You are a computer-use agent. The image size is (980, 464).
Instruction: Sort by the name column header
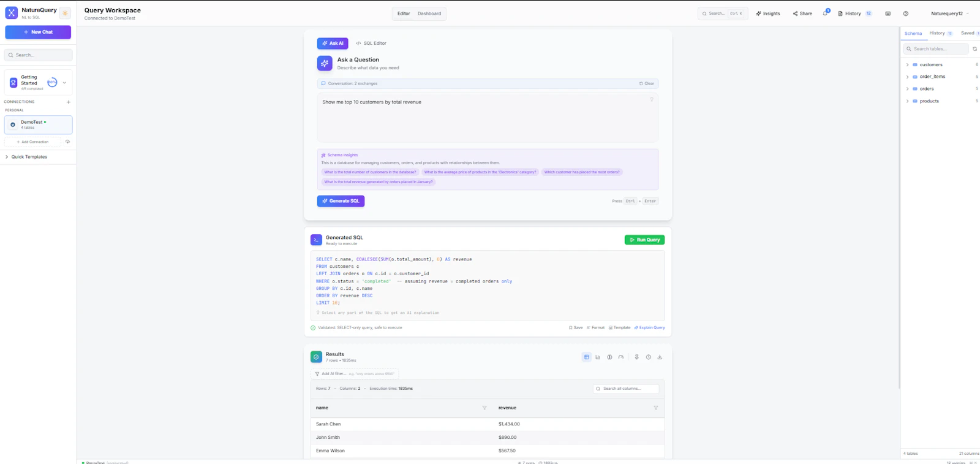click(x=322, y=408)
